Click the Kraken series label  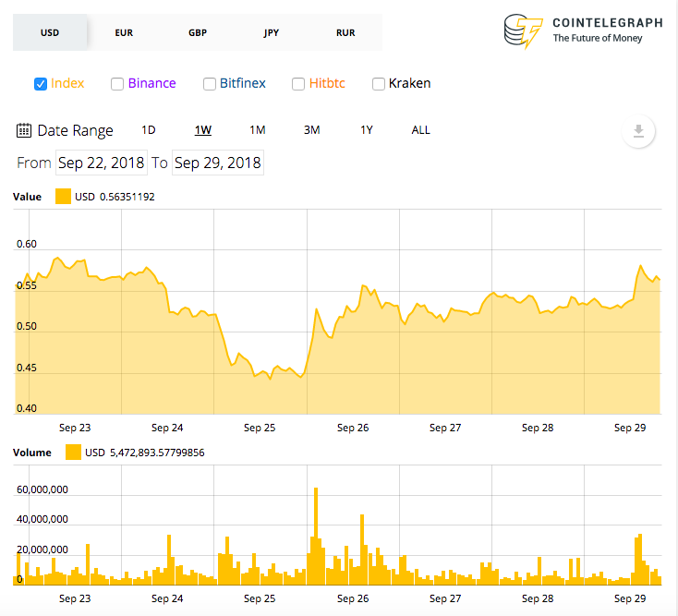point(409,83)
